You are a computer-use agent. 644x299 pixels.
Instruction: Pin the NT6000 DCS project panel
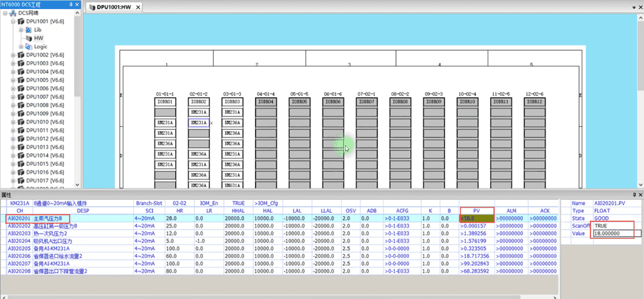click(71, 4)
